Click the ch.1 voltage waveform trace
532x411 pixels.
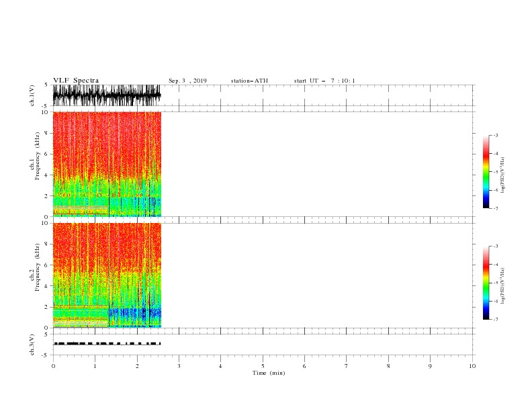107,95
